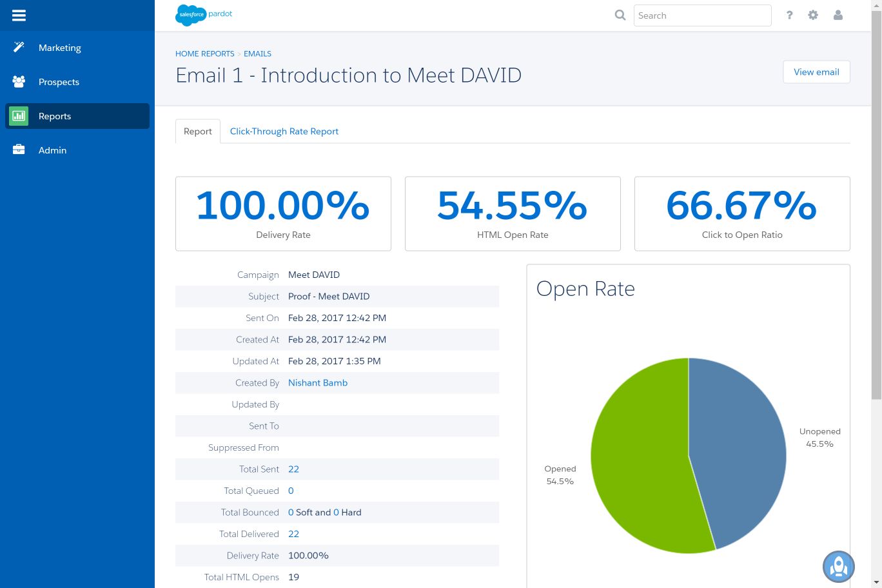Click the Prospects people icon
Viewport: 882px width, 588px height.
pos(19,81)
